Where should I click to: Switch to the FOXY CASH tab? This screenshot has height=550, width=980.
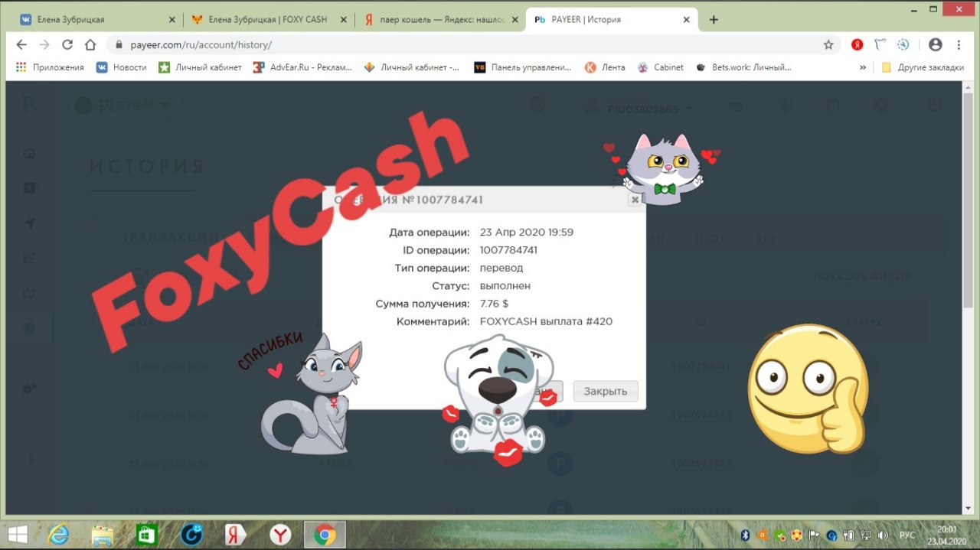coord(268,20)
